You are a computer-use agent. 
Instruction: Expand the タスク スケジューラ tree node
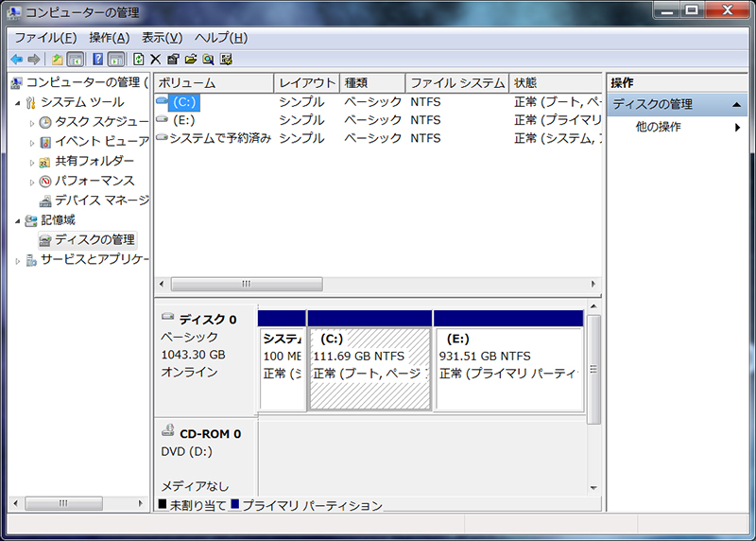pyautogui.click(x=32, y=122)
